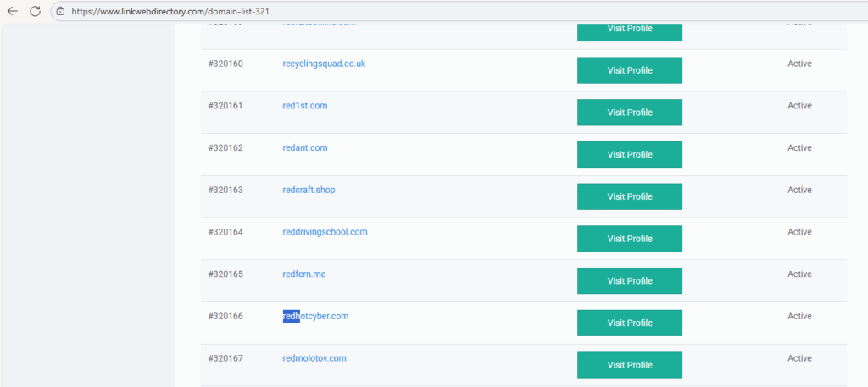The width and height of the screenshot is (868, 387).
Task: Visit Profile for red1st.com
Action: pyautogui.click(x=630, y=113)
